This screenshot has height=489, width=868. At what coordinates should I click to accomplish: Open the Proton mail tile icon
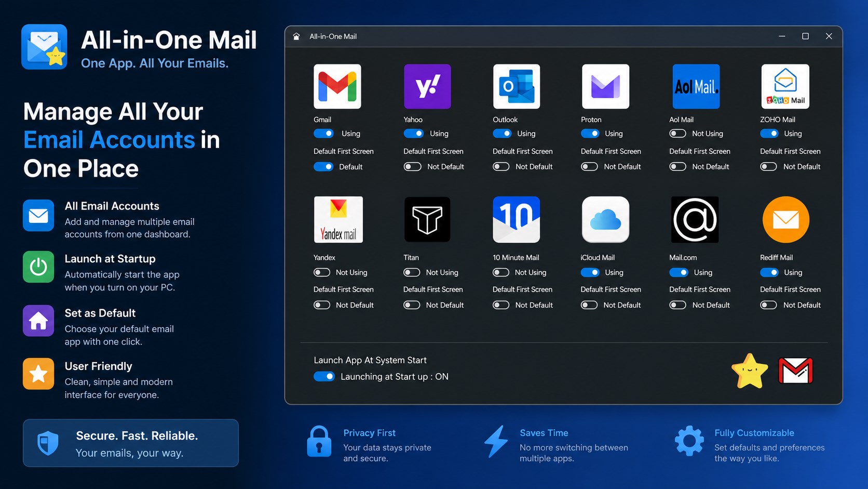coord(605,86)
